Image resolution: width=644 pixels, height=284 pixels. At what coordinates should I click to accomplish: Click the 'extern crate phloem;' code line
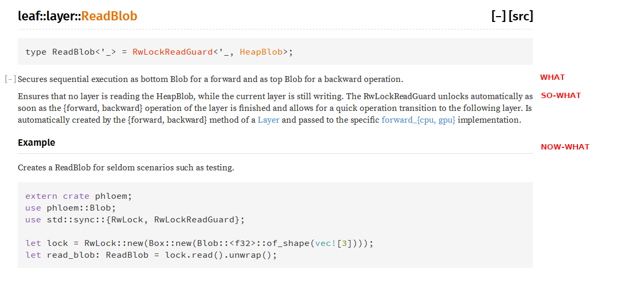[79, 196]
